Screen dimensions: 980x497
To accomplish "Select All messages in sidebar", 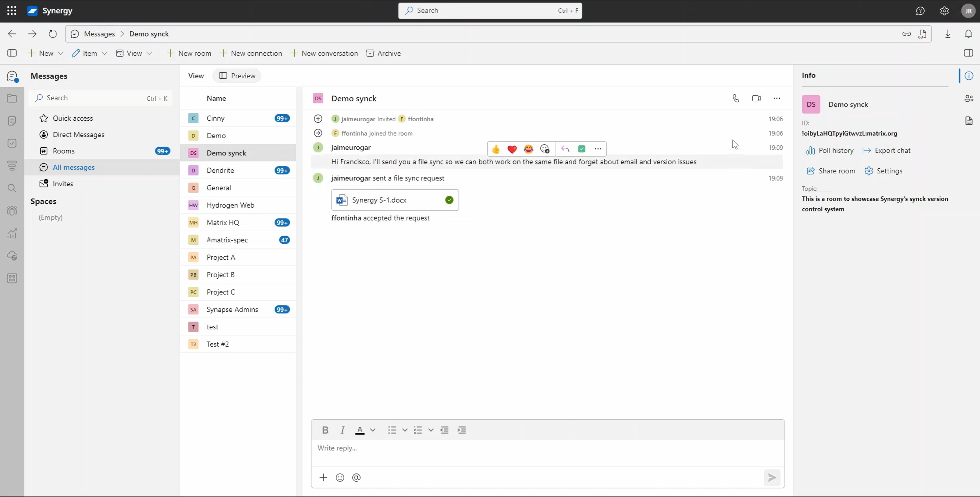I will 102,168.
